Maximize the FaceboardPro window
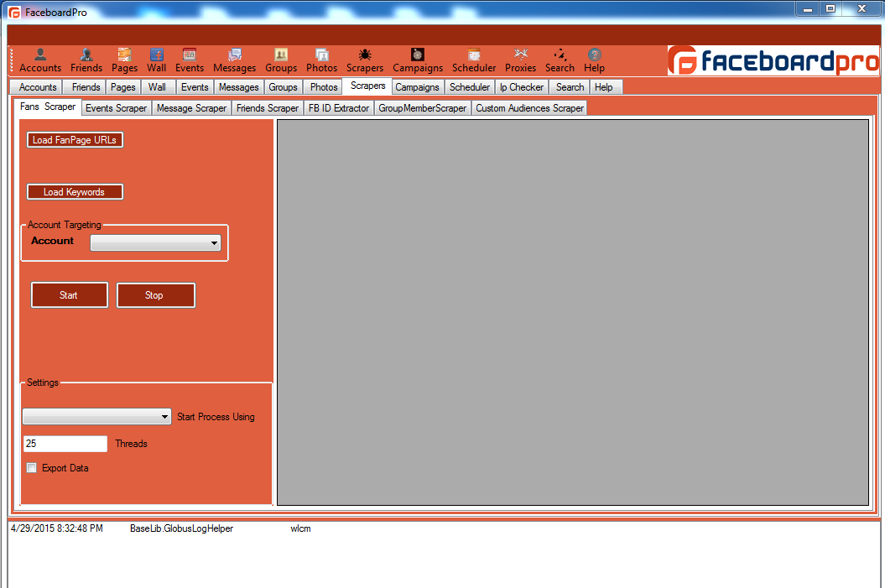 click(830, 9)
